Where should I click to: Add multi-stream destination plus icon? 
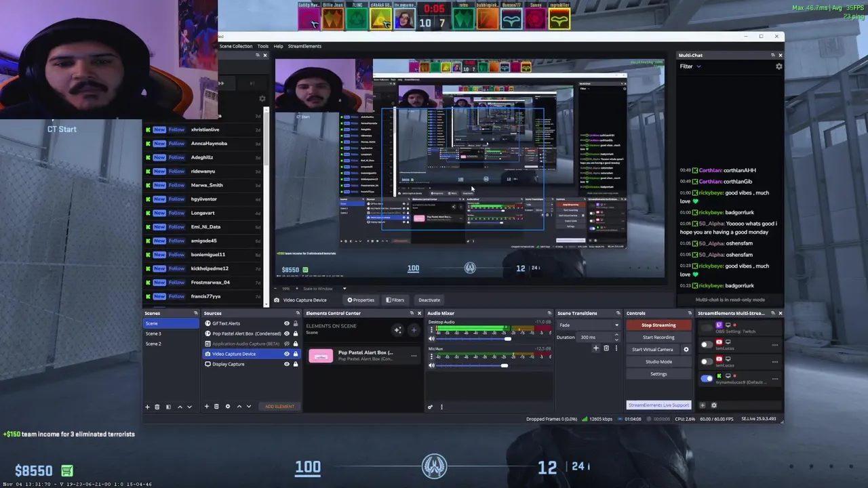(x=703, y=405)
